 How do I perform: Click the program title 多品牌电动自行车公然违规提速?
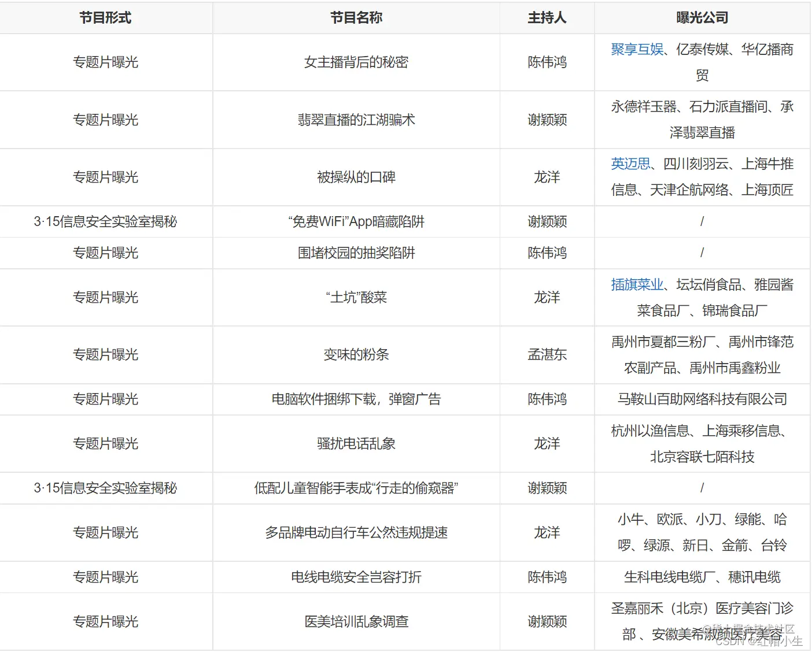pyautogui.click(x=356, y=533)
